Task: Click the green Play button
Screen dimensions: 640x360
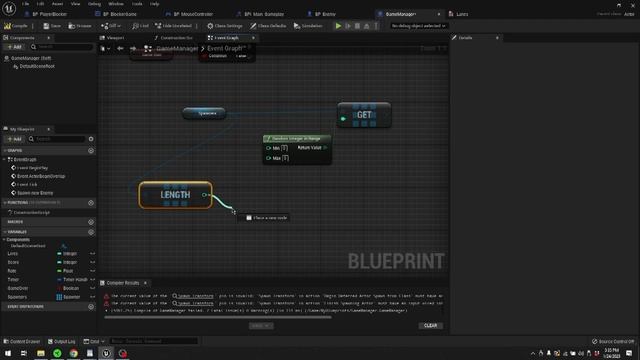Action: tap(338, 26)
